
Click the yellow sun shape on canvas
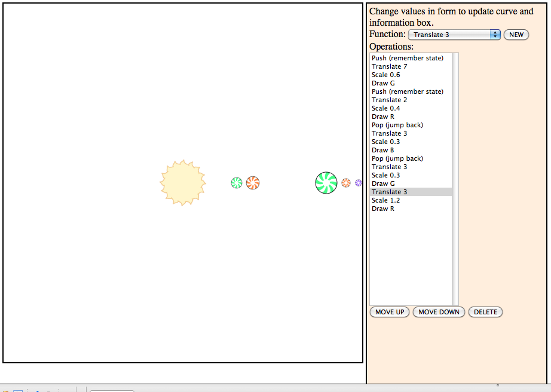click(x=183, y=183)
